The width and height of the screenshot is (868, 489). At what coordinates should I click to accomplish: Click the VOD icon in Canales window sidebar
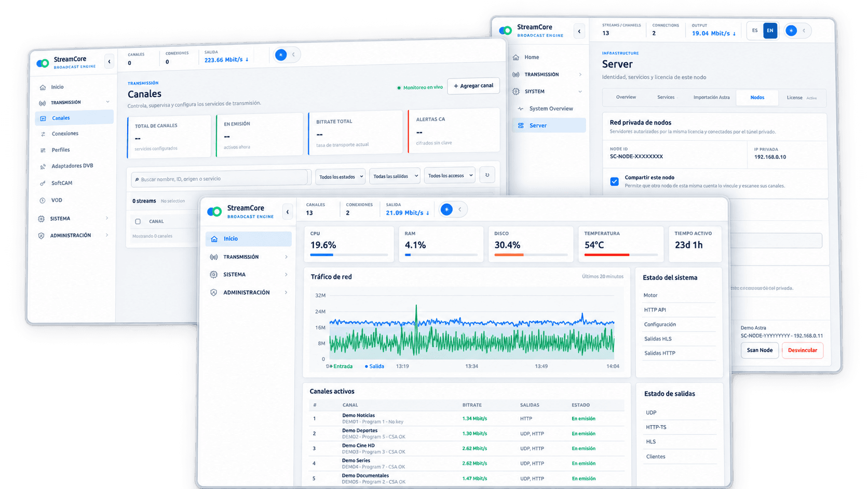point(43,201)
